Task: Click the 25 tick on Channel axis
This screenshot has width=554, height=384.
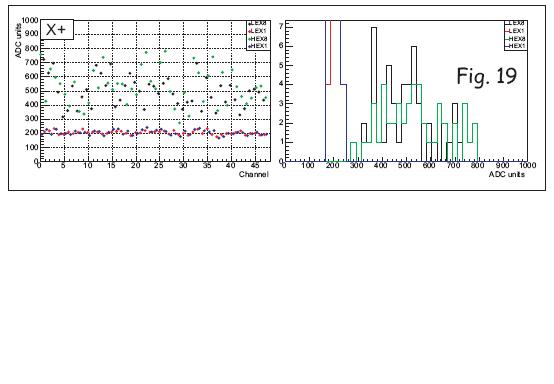Action: 159,165
